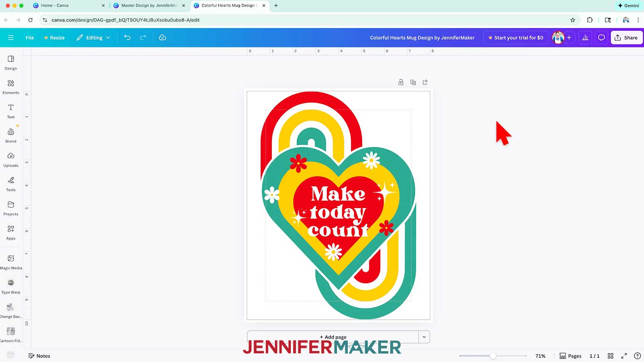Open the Uploads panel
The width and height of the screenshot is (644, 362).
click(11, 160)
